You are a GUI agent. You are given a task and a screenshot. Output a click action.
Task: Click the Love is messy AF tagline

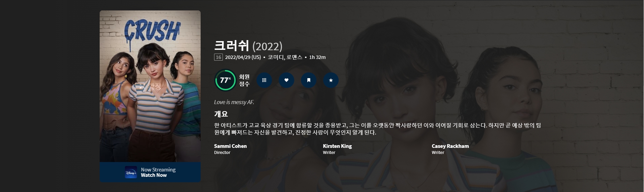point(234,102)
